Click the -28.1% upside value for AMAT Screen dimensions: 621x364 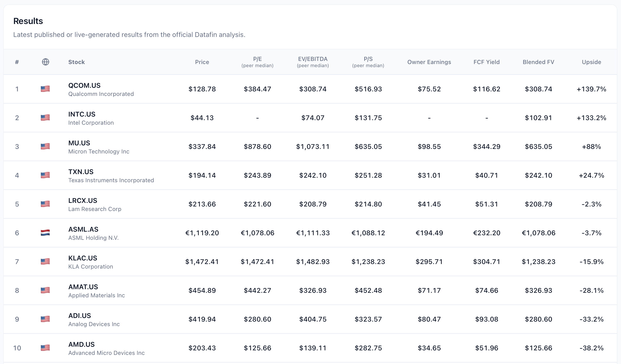pos(591,290)
